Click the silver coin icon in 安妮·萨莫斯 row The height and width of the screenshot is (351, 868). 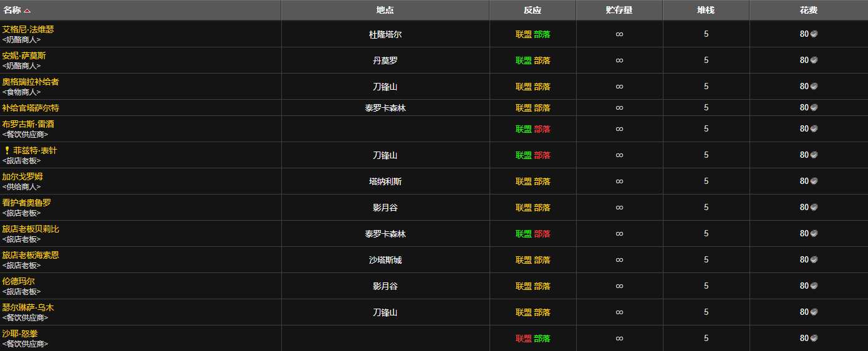click(x=814, y=60)
